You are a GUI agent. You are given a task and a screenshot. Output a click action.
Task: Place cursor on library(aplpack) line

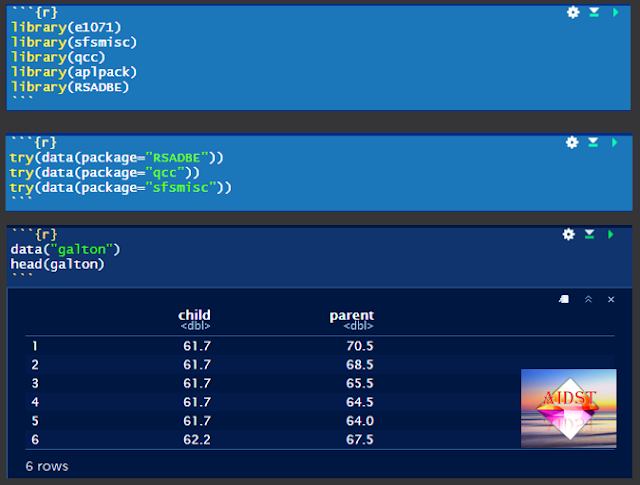click(x=74, y=72)
